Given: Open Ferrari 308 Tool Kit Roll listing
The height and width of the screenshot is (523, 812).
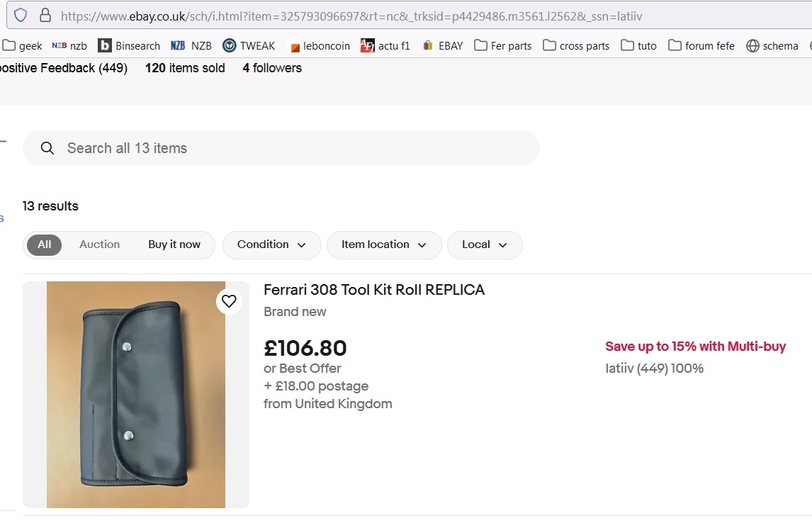Looking at the screenshot, I should coord(374,290).
